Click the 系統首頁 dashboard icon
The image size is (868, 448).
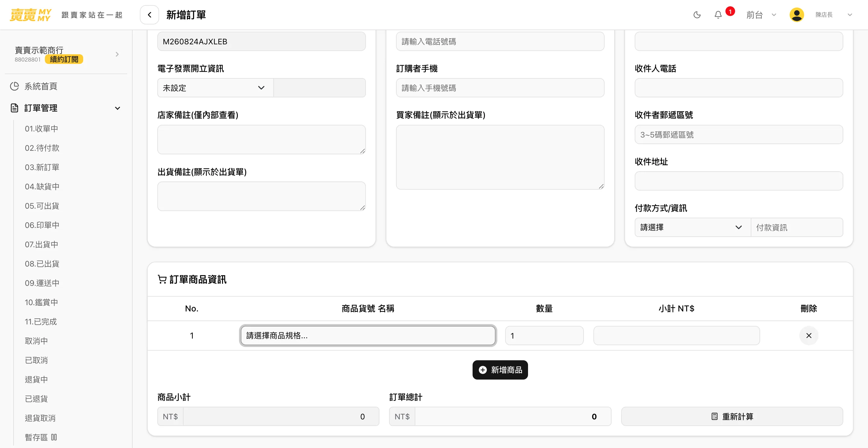[14, 86]
